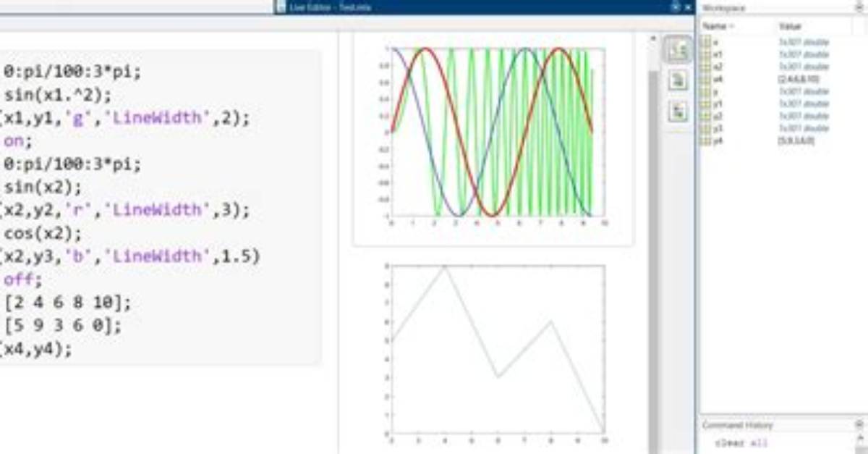The image size is (868, 454).
Task: Select the x variable icon in Workspace
Action: click(706, 42)
